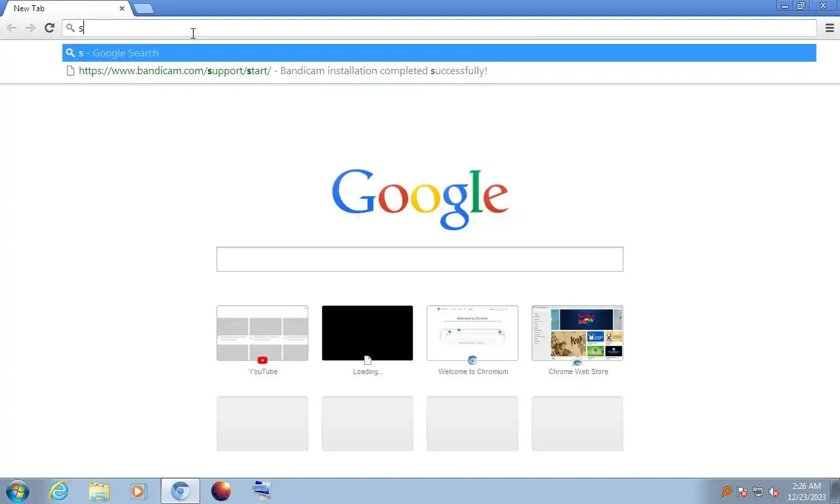Image resolution: width=840 pixels, height=504 pixels.
Task: Close the New Tab tab
Action: 121,9
